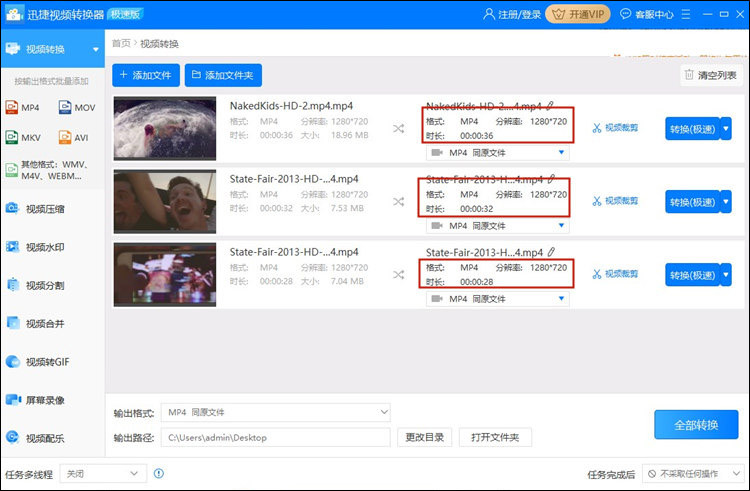Go to 首页 in breadcrumb
Viewport: 750px width, 491px height.
(121, 44)
